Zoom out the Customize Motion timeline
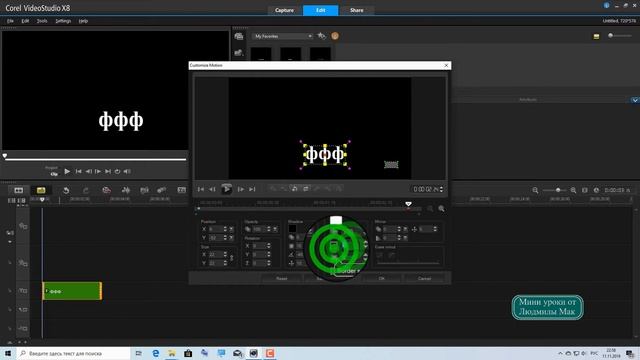Viewport: 640px width, 360px height. point(430,209)
